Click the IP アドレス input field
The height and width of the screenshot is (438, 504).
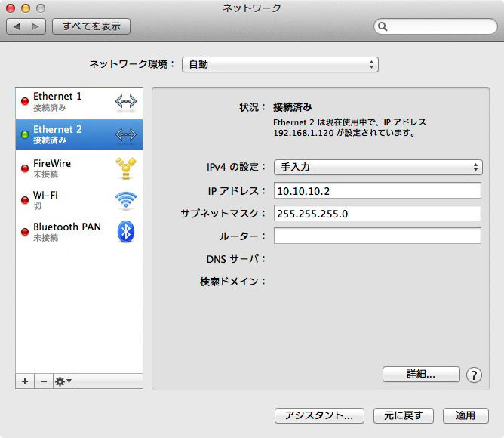pos(377,190)
